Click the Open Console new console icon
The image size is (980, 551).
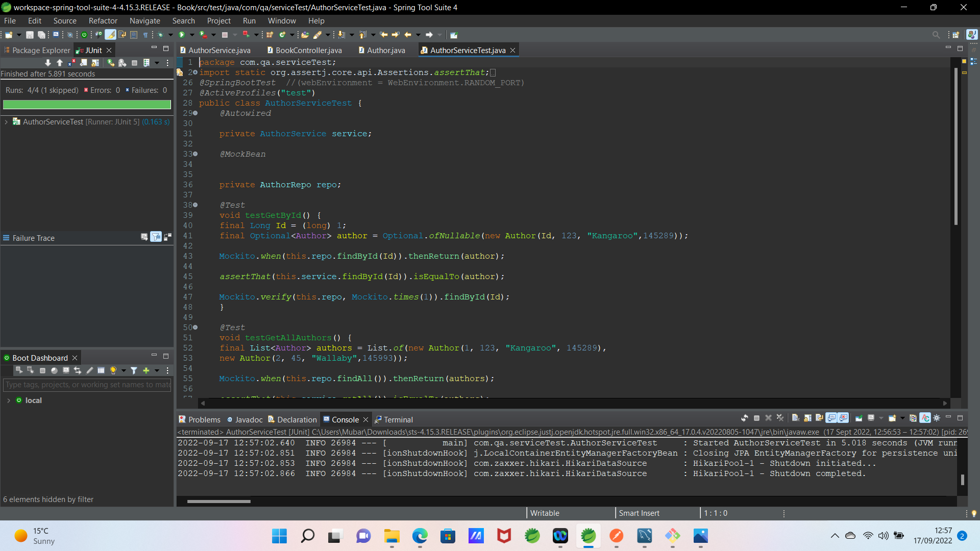pyautogui.click(x=892, y=418)
